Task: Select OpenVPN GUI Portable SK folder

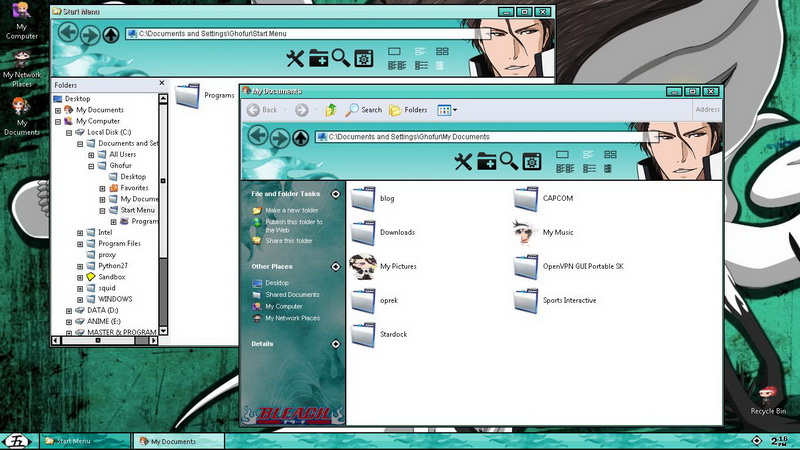Action: point(568,266)
